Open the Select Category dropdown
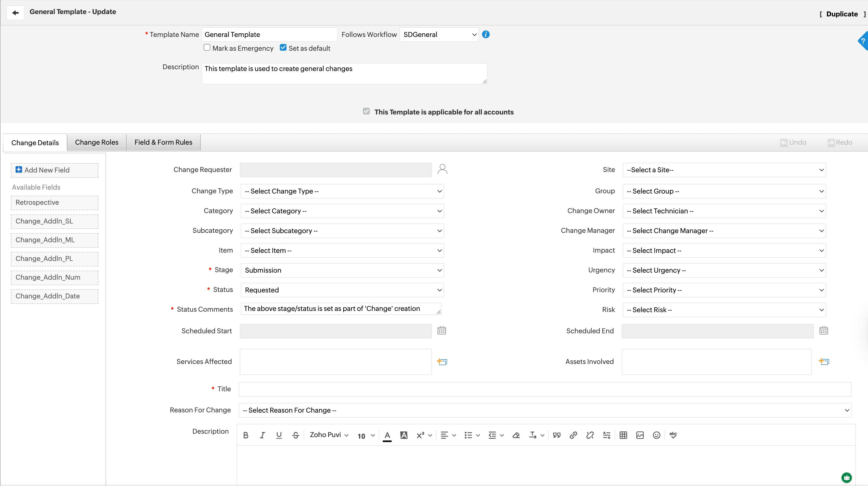Image resolution: width=868 pixels, height=486 pixels. 342,211
